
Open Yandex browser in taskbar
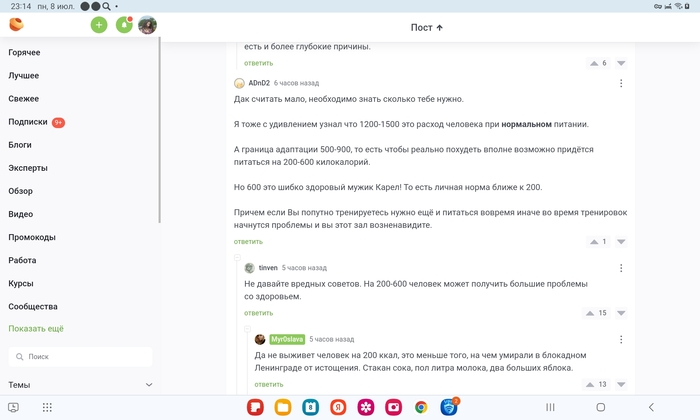(338, 407)
